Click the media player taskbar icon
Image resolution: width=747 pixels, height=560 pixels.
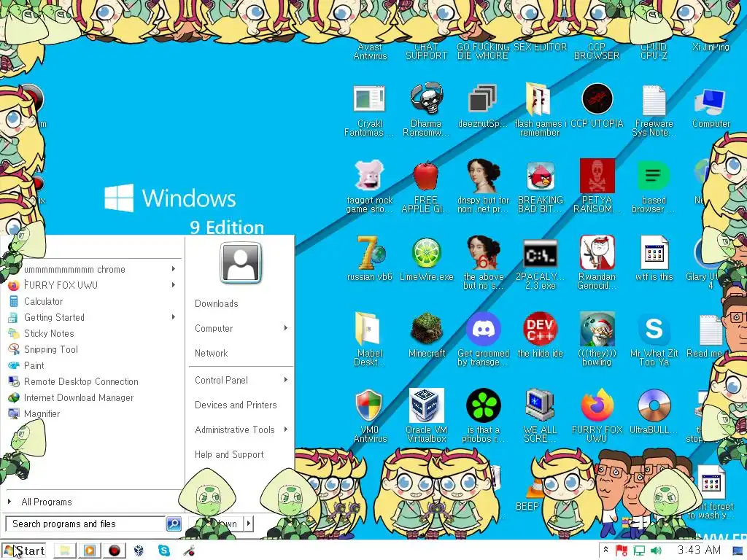pos(89,551)
